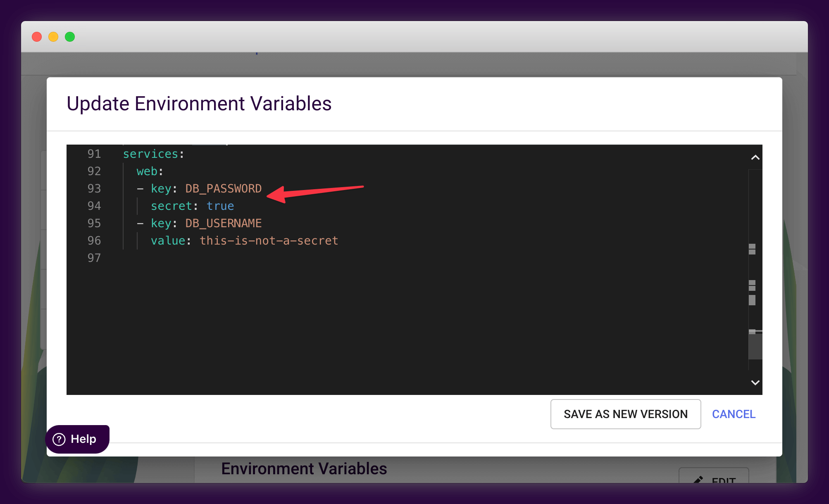Cancel the environment variables update

pos(734,414)
